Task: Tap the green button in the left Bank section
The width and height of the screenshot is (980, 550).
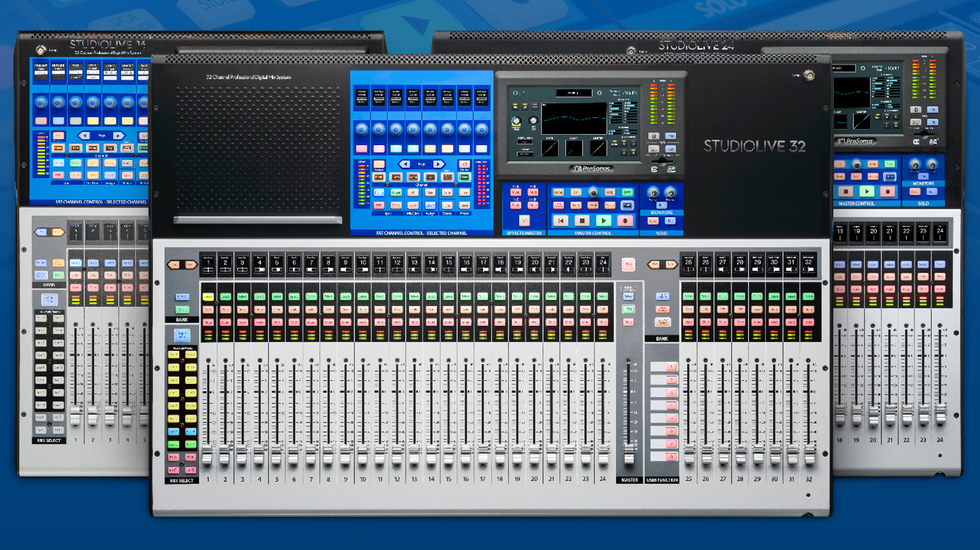Action: (x=182, y=309)
